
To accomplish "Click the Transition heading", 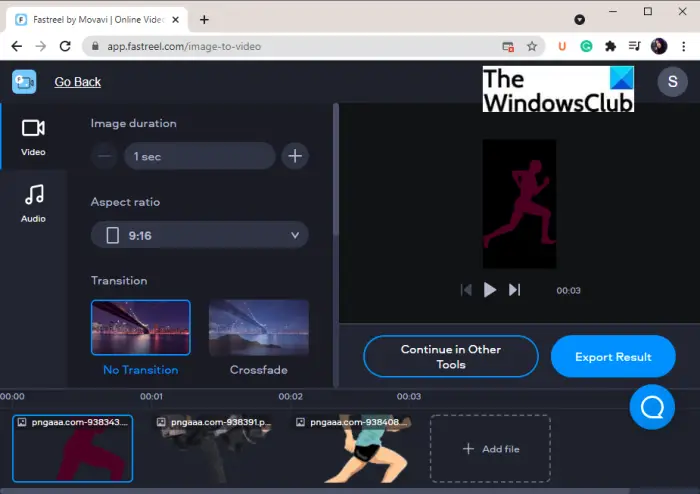I will (x=119, y=280).
